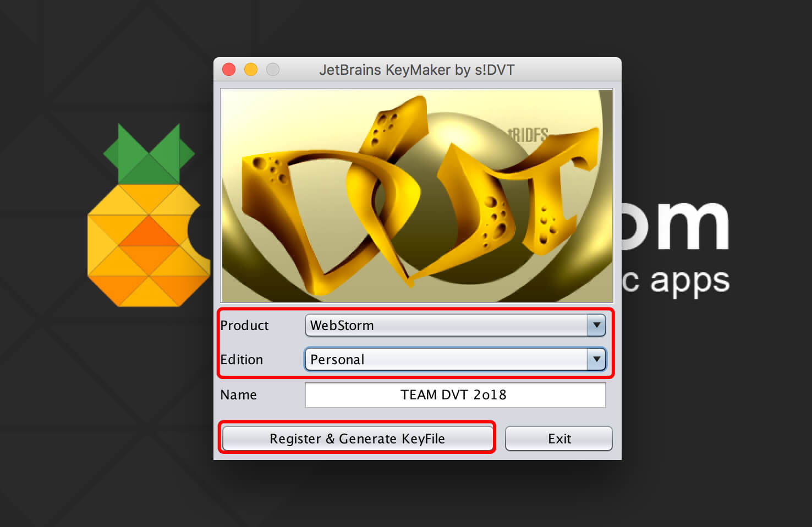Minimize KeyMaker window with yellow button
The height and width of the screenshot is (527, 812).
click(x=251, y=69)
